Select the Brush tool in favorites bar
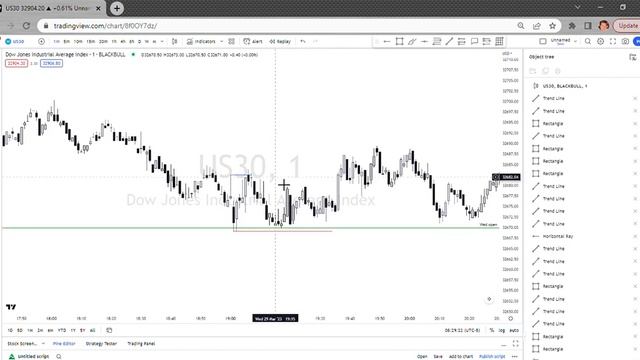Screen dimensions: 640x360 (x=412, y=42)
